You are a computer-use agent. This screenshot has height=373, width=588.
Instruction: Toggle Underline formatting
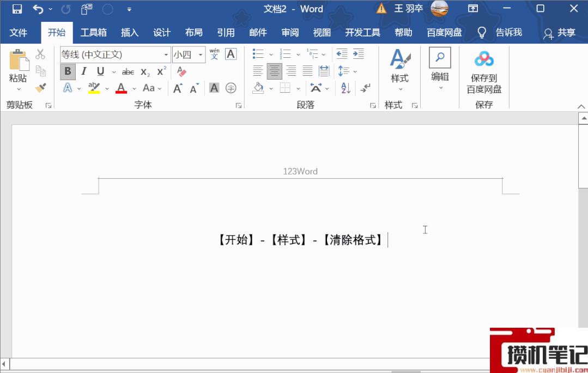coord(100,71)
